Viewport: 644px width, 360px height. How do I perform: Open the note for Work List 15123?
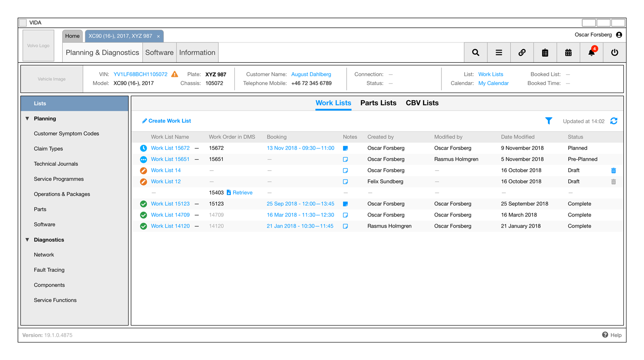[345, 204]
